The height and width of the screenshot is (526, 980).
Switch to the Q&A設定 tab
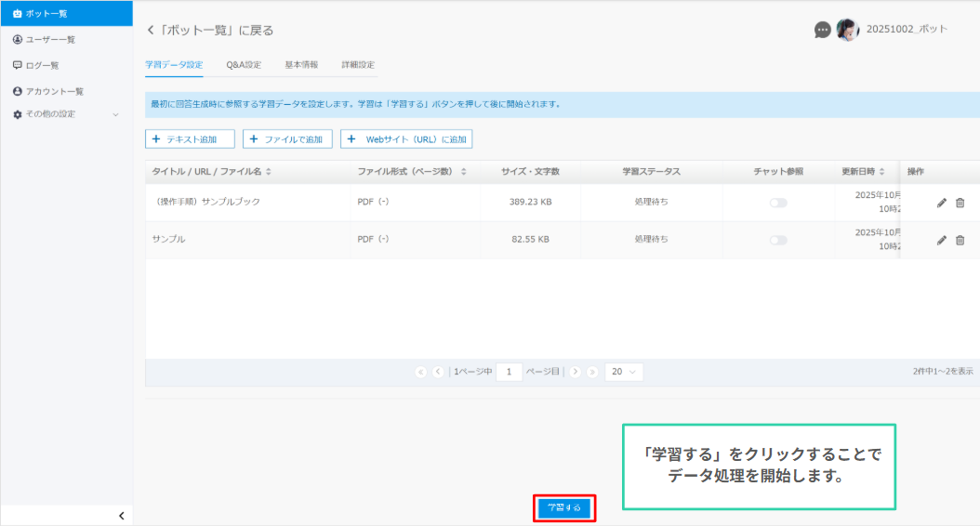(x=244, y=65)
